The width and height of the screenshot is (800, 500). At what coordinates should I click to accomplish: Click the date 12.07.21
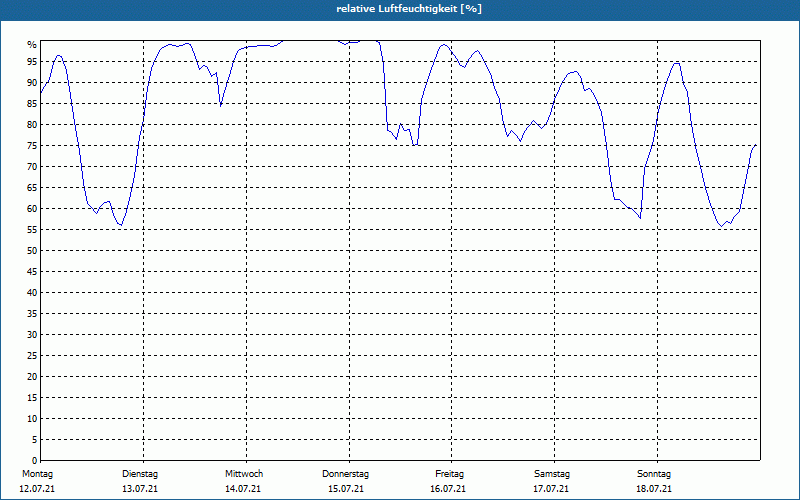(x=37, y=489)
